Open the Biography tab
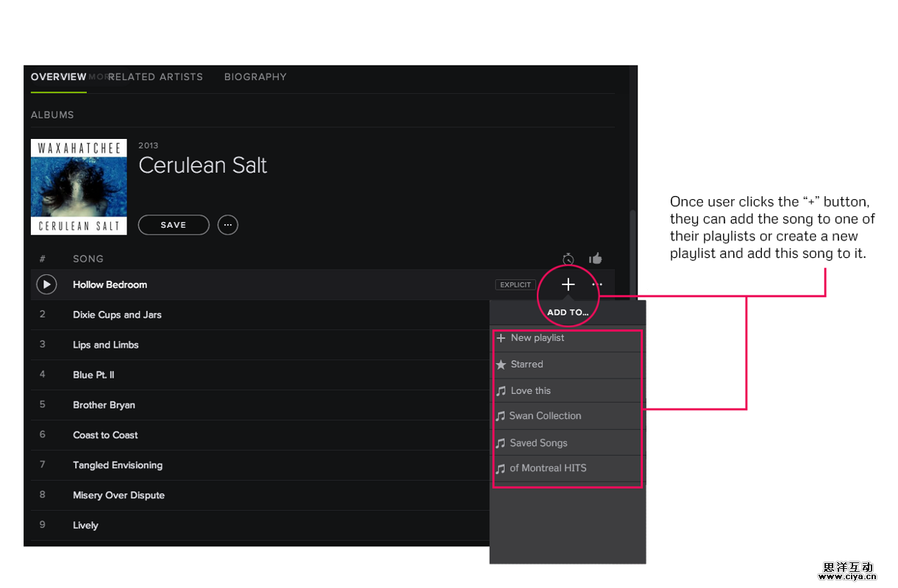The image size is (898, 588). pos(255,76)
